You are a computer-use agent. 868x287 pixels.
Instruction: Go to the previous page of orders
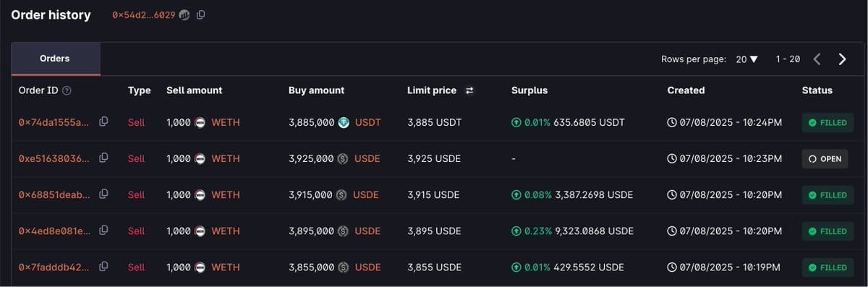(x=817, y=59)
